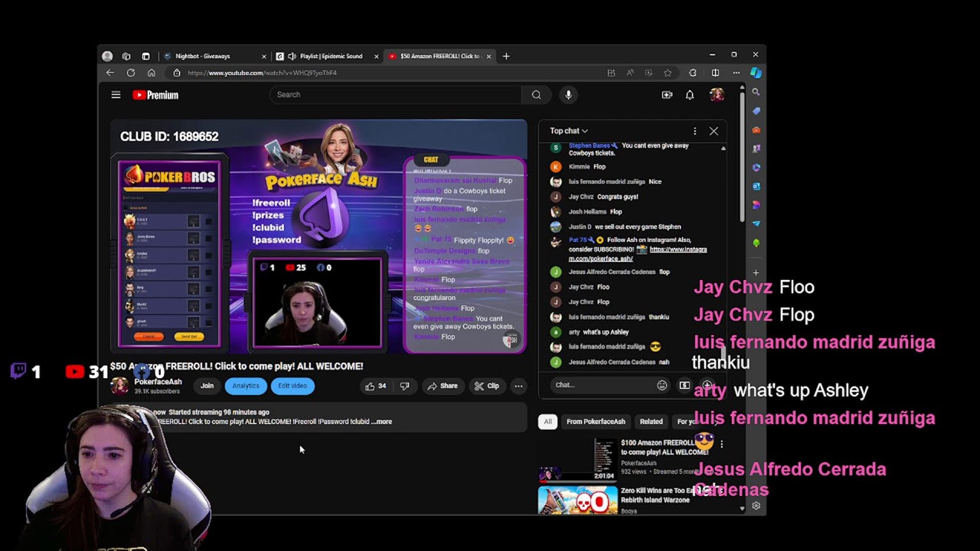Click the Join button
The height and width of the screenshot is (551, 980).
207,386
